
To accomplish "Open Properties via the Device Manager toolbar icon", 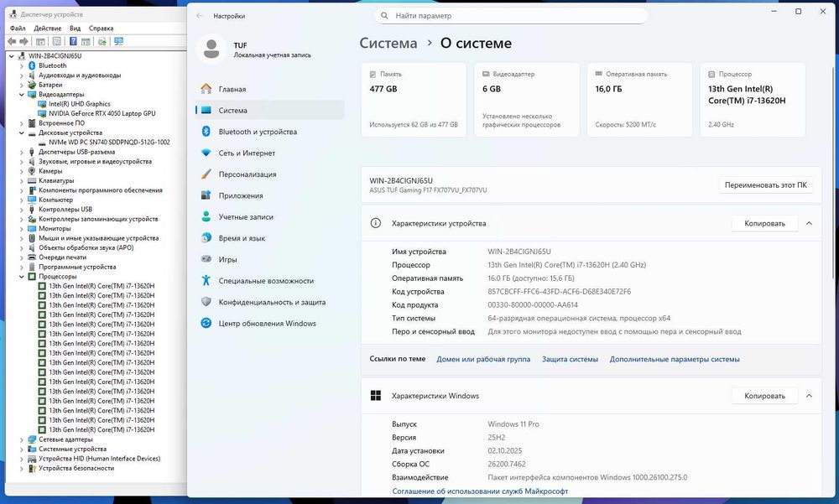I will point(57,41).
